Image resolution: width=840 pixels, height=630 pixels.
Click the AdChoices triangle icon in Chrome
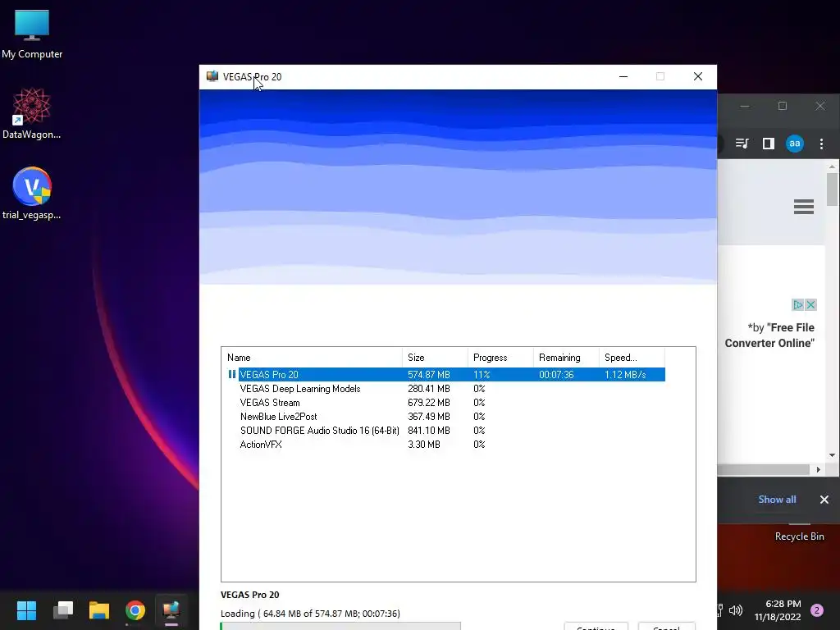797,305
